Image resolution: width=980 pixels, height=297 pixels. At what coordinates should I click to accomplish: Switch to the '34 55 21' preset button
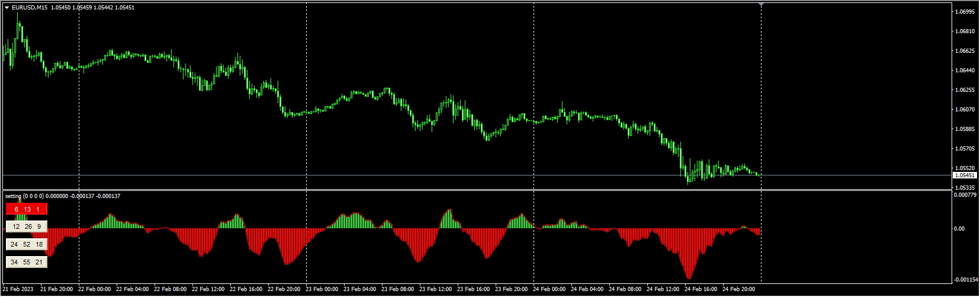pyautogui.click(x=27, y=262)
